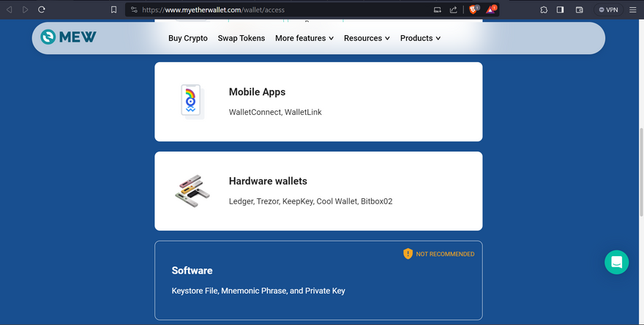Click the MEW logo in header
644x325 pixels.
point(69,38)
